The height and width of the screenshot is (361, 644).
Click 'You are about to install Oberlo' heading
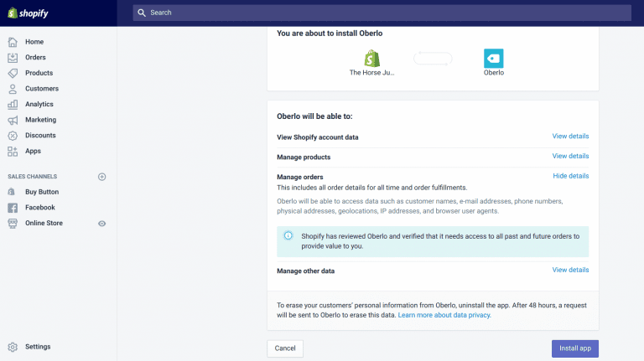[x=330, y=34]
